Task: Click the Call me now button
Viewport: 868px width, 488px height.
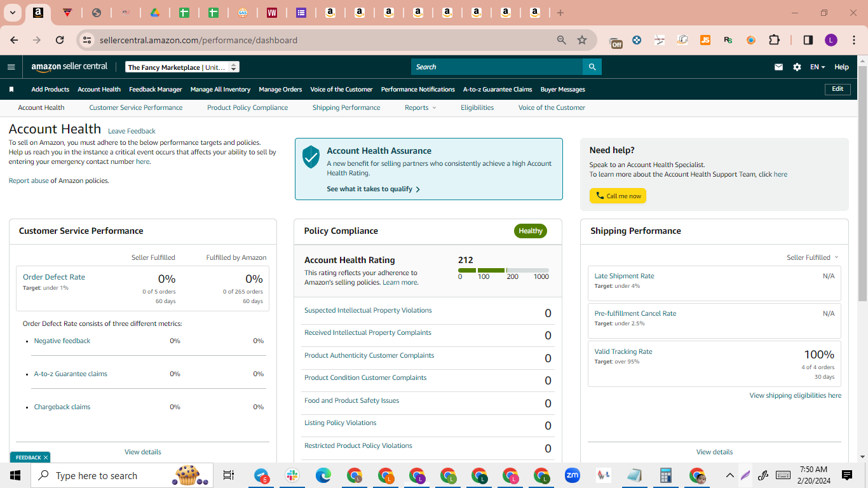Action: tap(618, 196)
